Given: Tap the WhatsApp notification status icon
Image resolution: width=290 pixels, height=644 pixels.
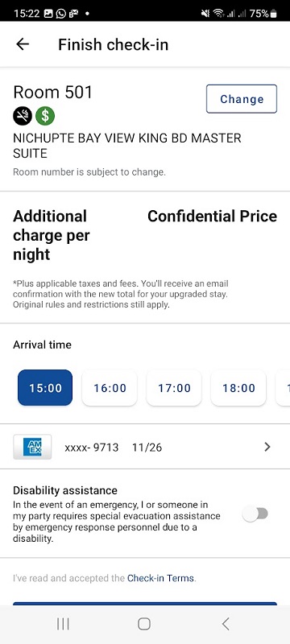Looking at the screenshot, I should pos(60,14).
